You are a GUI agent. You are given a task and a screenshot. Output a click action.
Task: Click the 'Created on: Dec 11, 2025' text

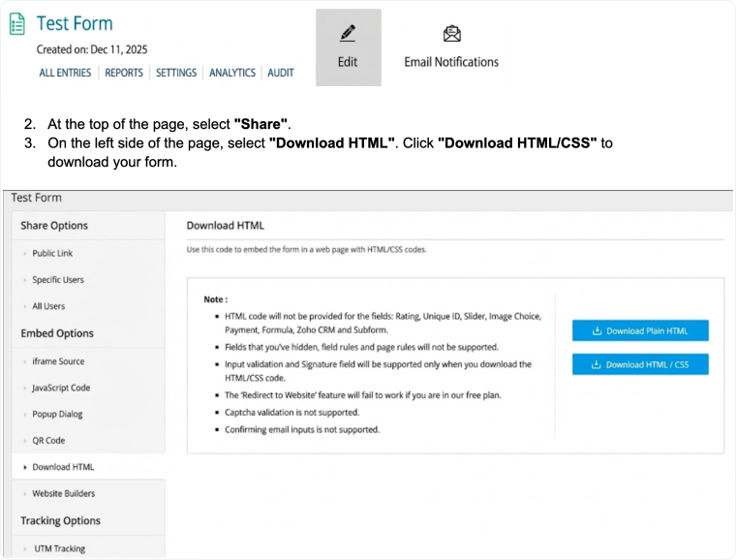click(x=92, y=49)
